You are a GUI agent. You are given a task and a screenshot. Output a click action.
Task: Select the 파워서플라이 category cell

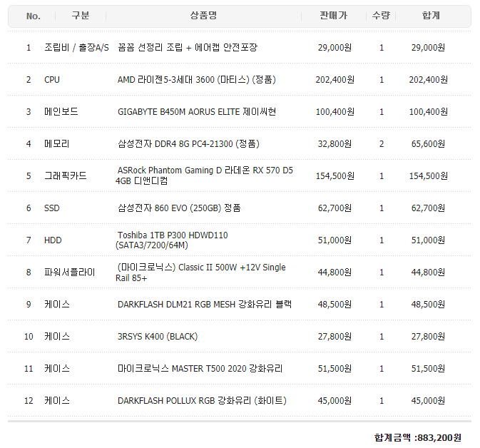click(x=70, y=273)
